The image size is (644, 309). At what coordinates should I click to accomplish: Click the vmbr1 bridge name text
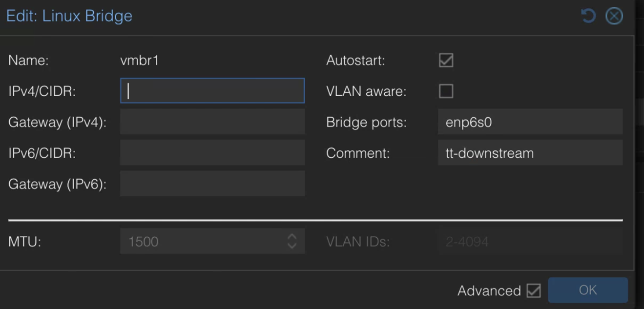pyautogui.click(x=140, y=61)
